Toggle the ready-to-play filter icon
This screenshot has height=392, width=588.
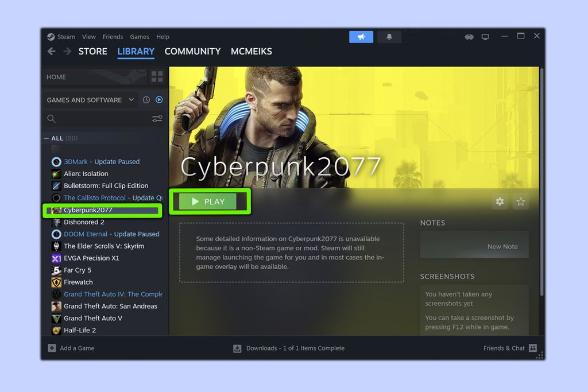[159, 99]
